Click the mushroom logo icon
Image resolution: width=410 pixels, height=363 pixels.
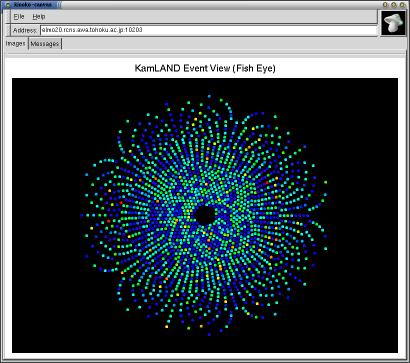(393, 22)
